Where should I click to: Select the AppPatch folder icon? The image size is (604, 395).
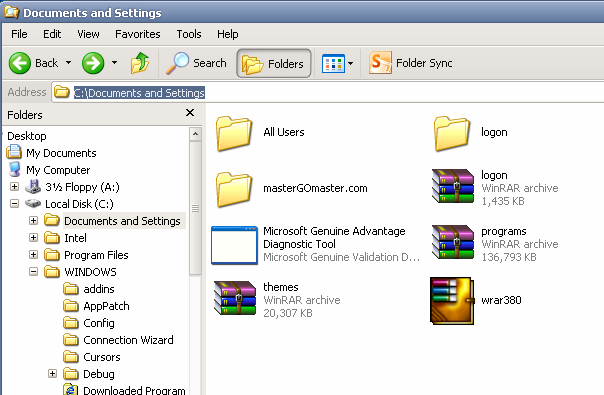(x=71, y=306)
